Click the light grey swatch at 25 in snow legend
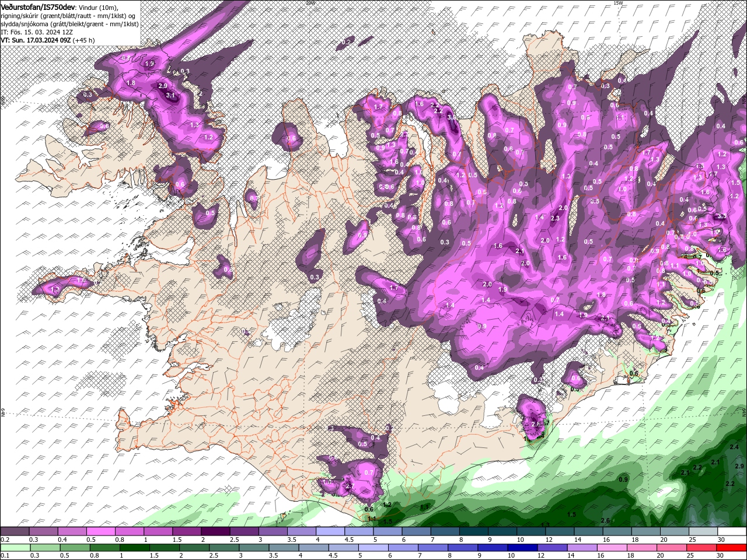Image resolution: width=747 pixels, height=560 pixels. point(703,531)
